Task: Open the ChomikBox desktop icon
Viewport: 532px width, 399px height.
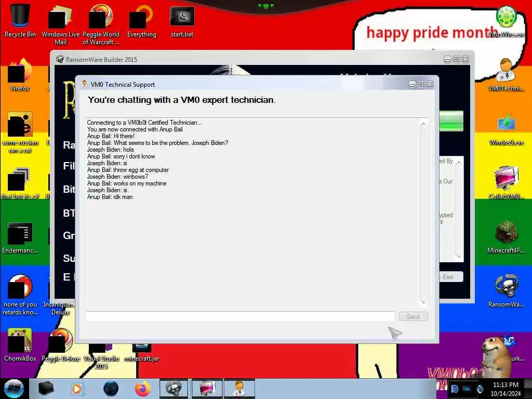Action: [x=20, y=344]
